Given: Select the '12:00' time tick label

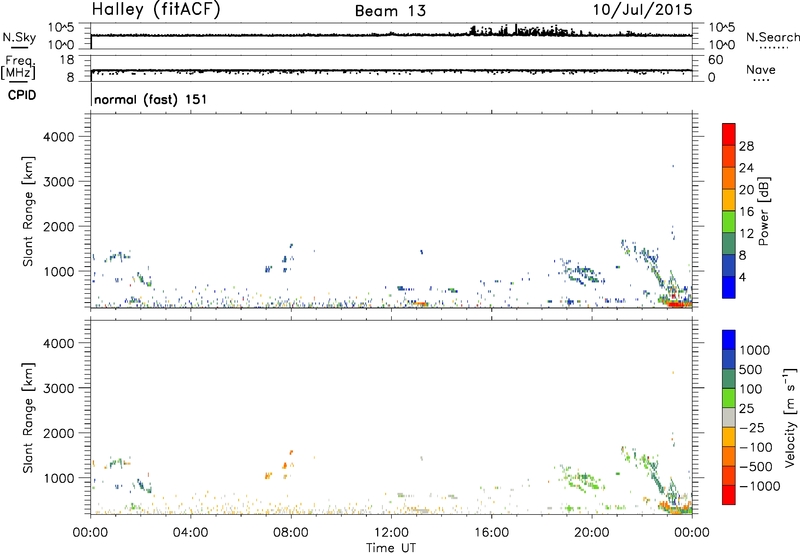Looking at the screenshot, I should 391,533.
